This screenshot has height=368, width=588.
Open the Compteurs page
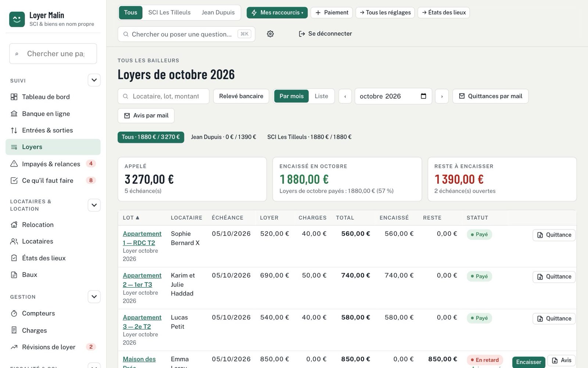[53, 313]
